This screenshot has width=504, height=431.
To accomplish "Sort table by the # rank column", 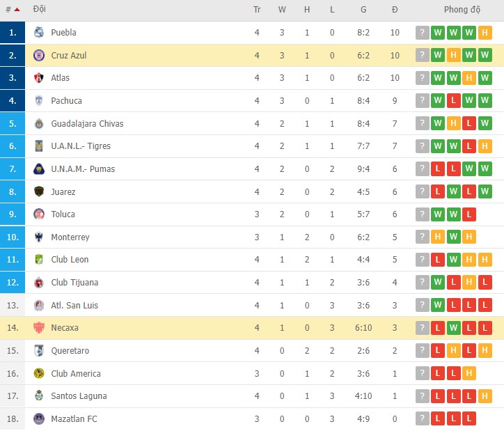I will coord(12,10).
